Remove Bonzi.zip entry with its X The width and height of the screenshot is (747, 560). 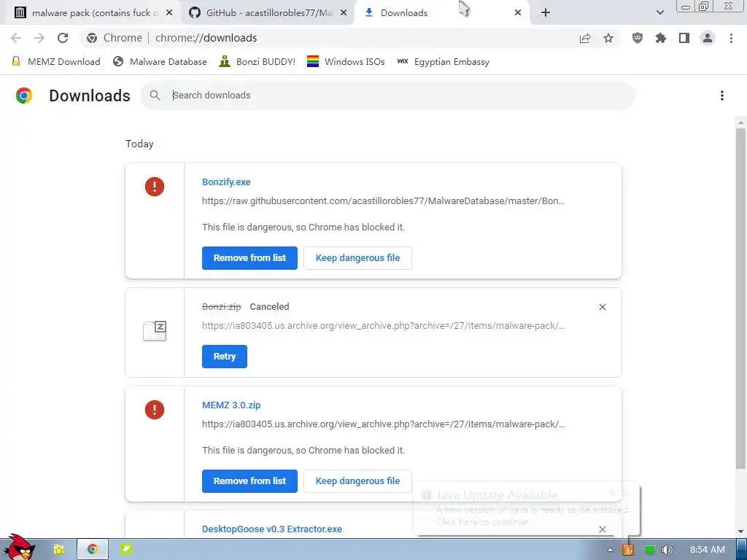(x=602, y=307)
